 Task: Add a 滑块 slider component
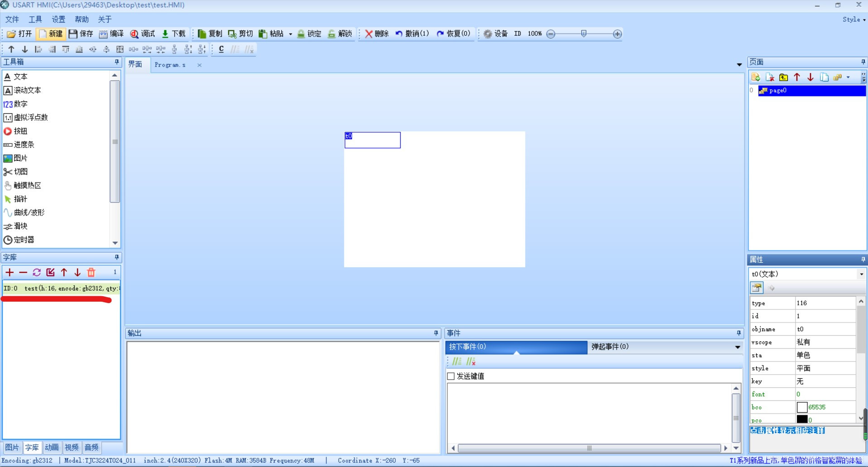tap(16, 226)
